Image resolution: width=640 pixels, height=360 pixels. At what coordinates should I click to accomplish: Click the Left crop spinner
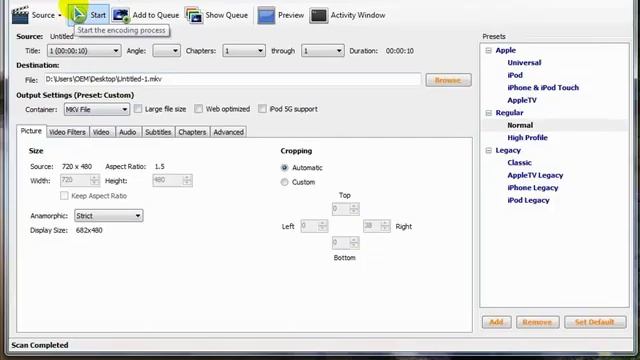pos(314,226)
